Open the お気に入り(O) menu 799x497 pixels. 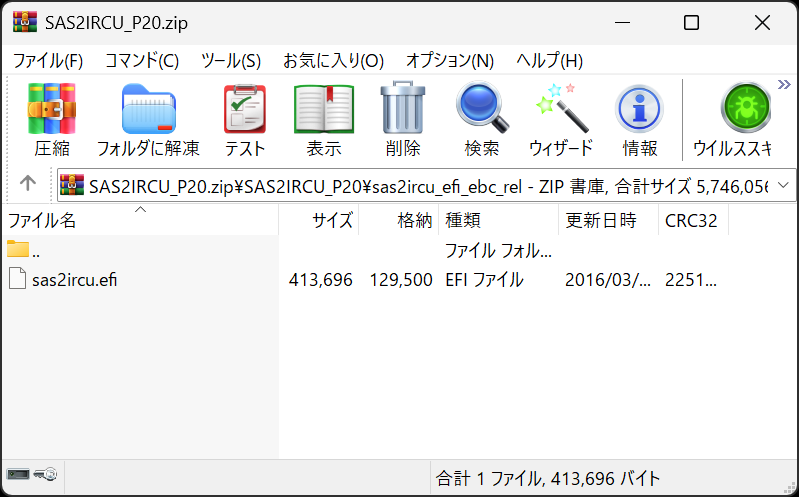[333, 61]
